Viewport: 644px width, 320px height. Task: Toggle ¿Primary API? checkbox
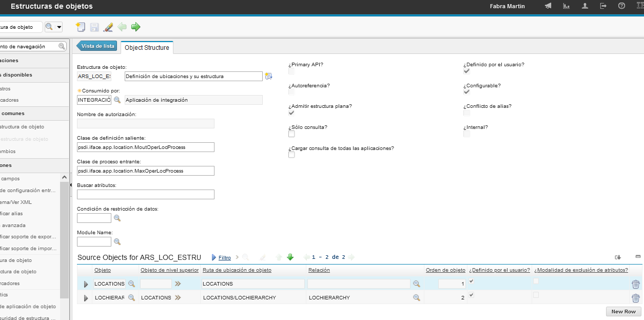click(291, 71)
